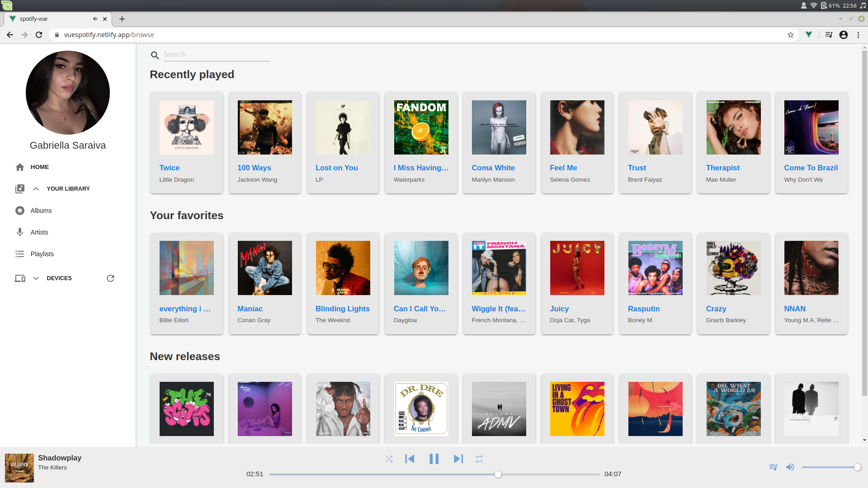Click the Vue devtools extension icon
868x488 pixels.
pyautogui.click(x=809, y=35)
